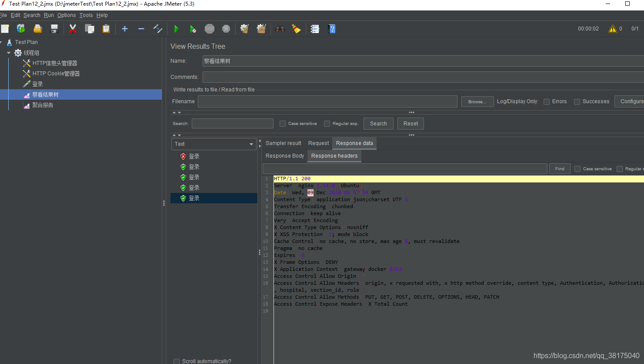Screen dimensions: 644x364
Task: Open the Edit menu
Action: tap(15, 15)
